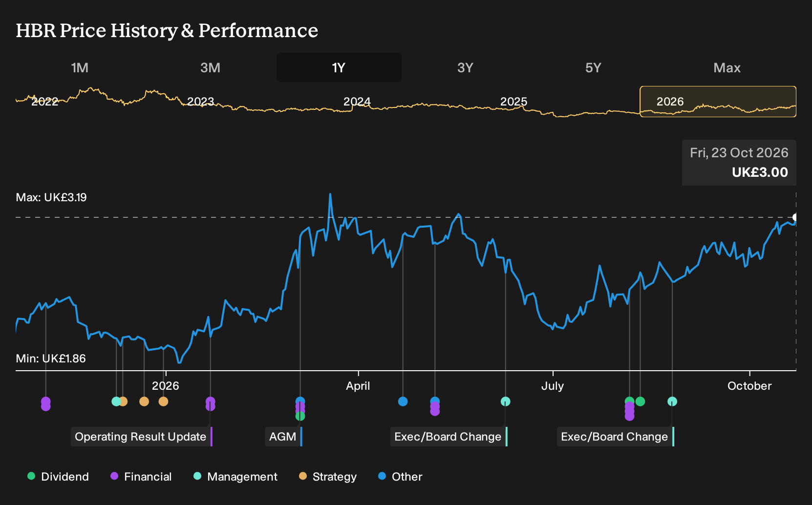Select the blue Other marker above the AGM label

point(300,401)
